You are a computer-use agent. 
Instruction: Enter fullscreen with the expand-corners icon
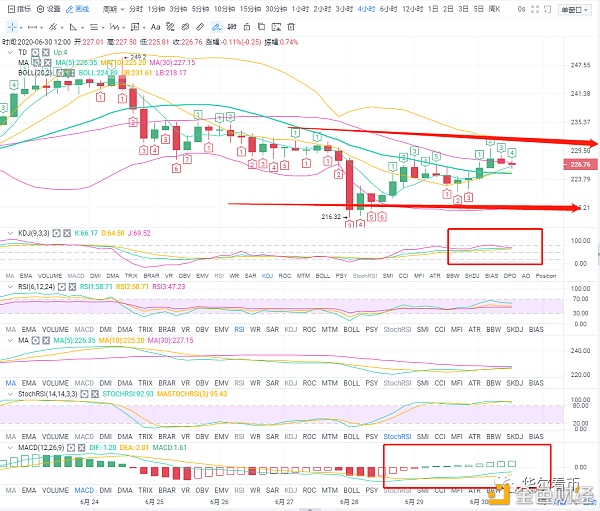(x=535, y=9)
